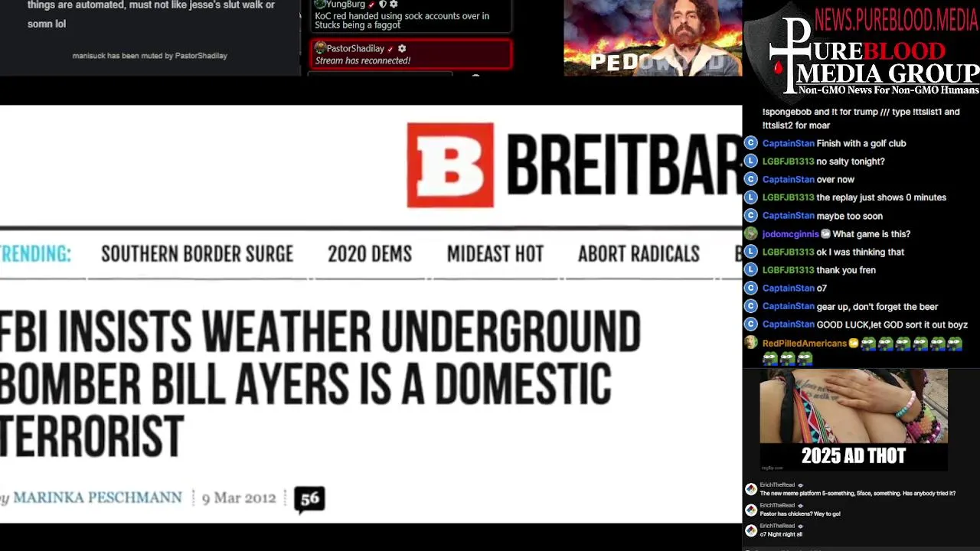Click the 'maybe too soon' chat message

850,216
